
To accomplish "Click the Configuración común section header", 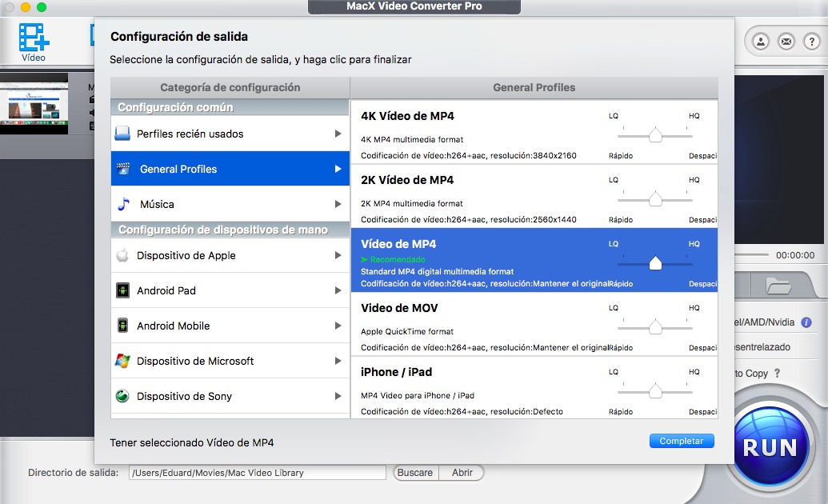I will point(230,107).
